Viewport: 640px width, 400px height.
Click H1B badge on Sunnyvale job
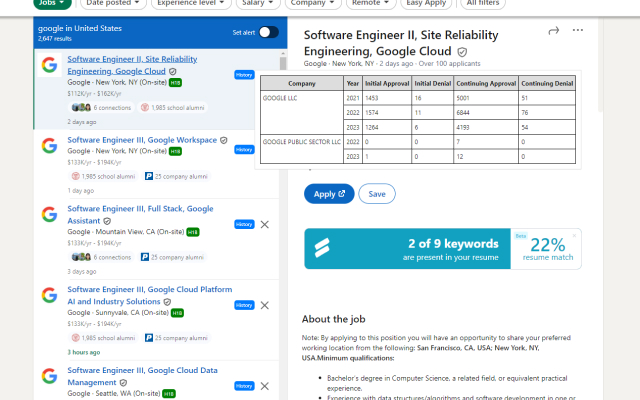177,313
